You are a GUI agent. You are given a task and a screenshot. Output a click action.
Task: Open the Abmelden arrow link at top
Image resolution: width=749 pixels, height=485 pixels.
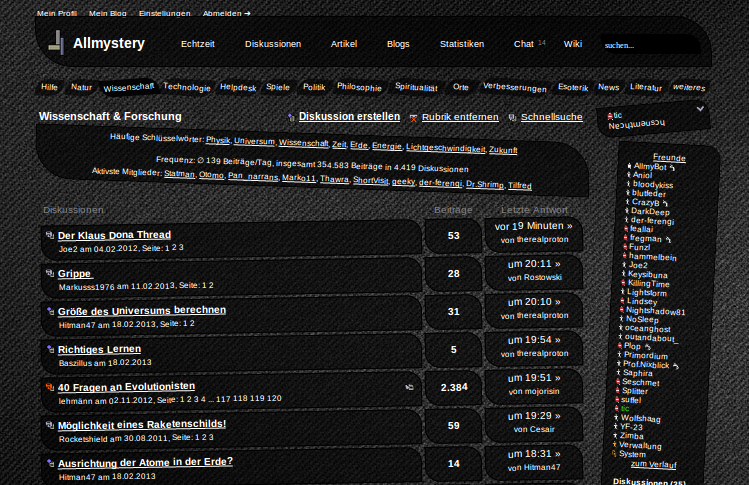(226, 14)
